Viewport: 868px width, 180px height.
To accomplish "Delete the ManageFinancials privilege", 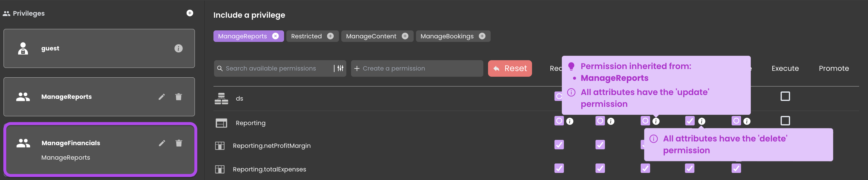I will 179,143.
